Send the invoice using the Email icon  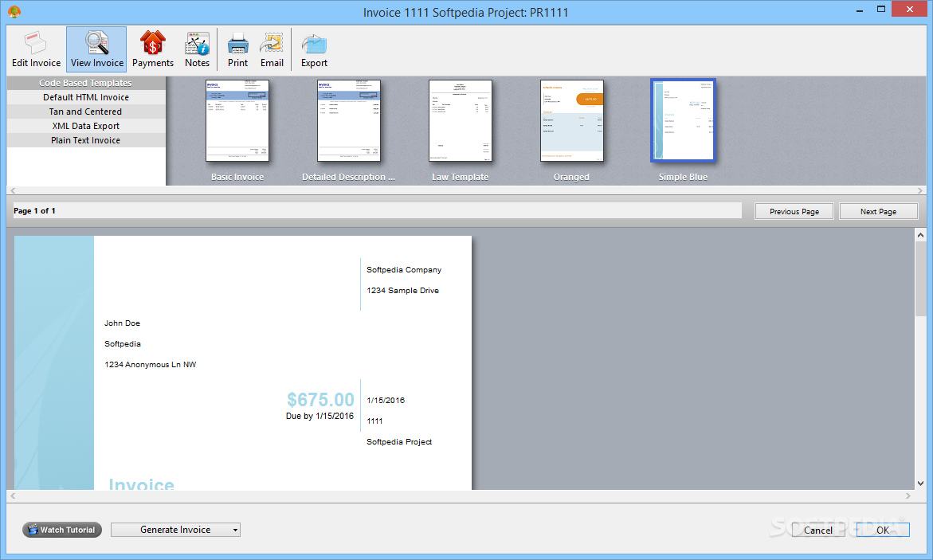click(x=272, y=50)
